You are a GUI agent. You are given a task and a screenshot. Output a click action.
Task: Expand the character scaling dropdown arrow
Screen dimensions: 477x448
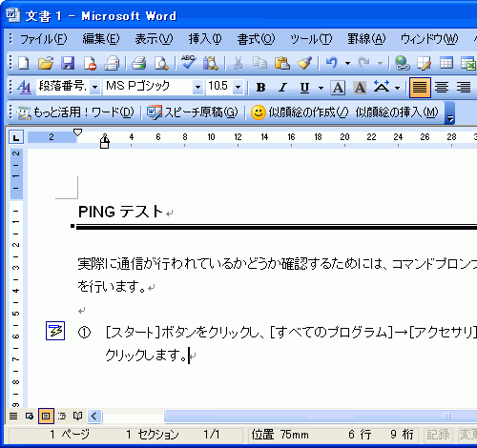point(397,88)
